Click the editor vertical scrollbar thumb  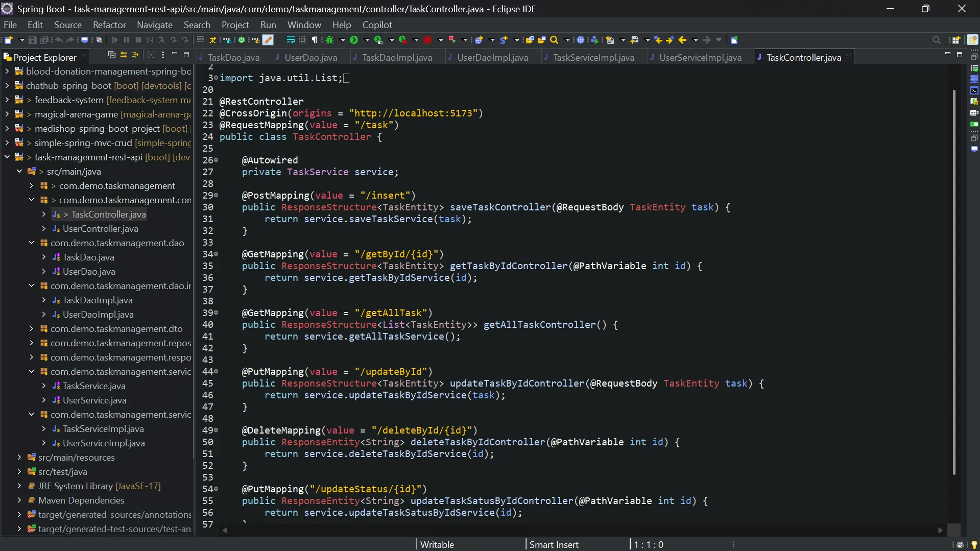(953, 282)
